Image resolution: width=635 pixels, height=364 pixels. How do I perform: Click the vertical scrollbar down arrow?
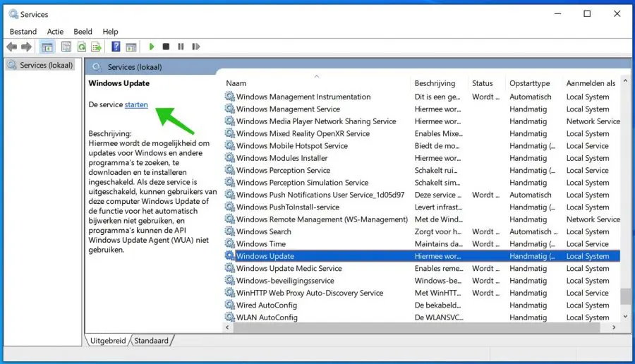tap(625, 317)
